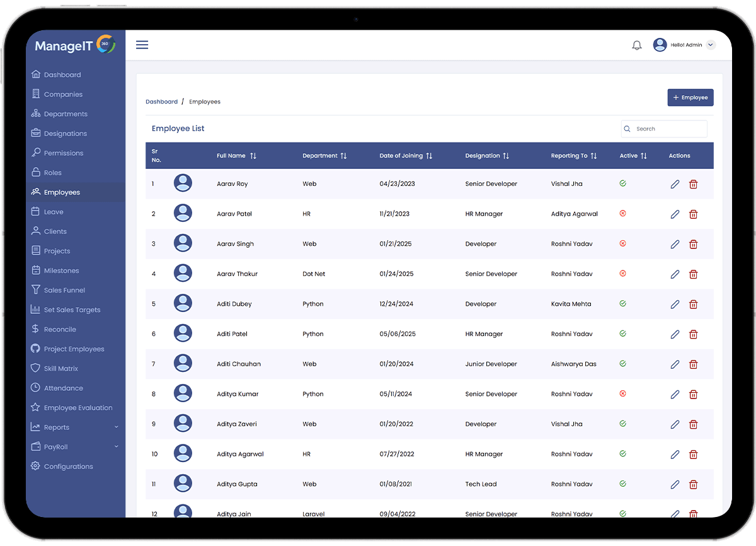756x546 pixels.
Task: Click pencil icon for Aditi Dubey
Action: (675, 304)
